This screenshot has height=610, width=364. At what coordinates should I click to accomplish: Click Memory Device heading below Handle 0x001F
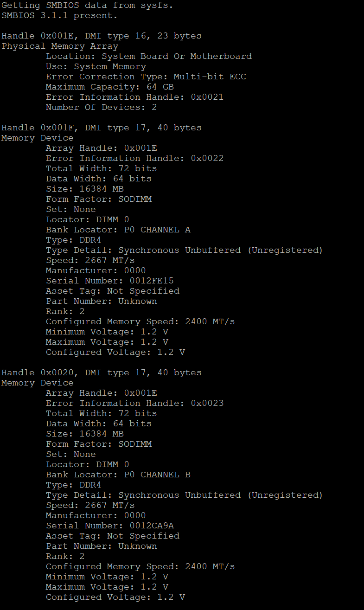(x=37, y=138)
